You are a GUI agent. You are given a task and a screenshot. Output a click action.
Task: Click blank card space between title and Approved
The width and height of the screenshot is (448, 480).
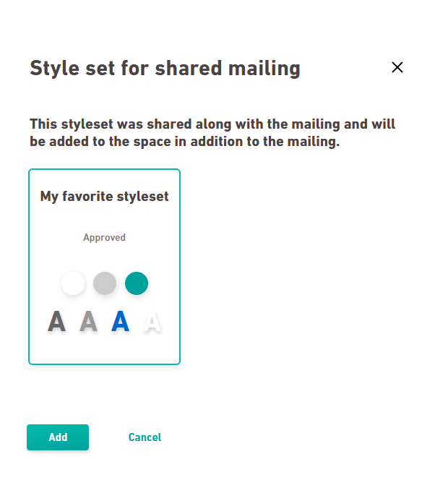104,218
